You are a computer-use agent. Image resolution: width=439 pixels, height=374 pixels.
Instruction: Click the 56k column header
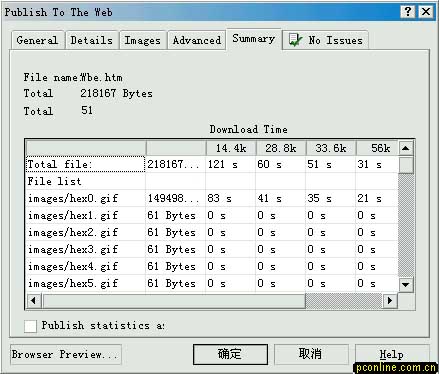coord(377,148)
